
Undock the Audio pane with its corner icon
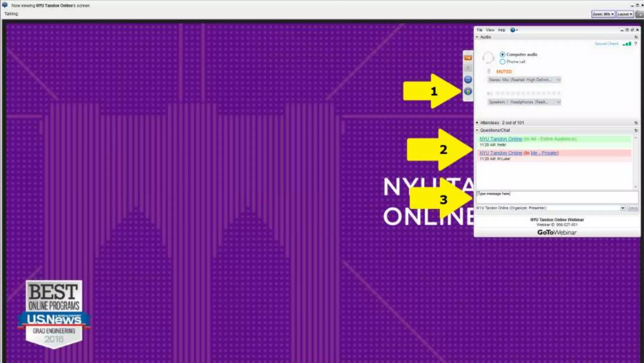coord(636,37)
